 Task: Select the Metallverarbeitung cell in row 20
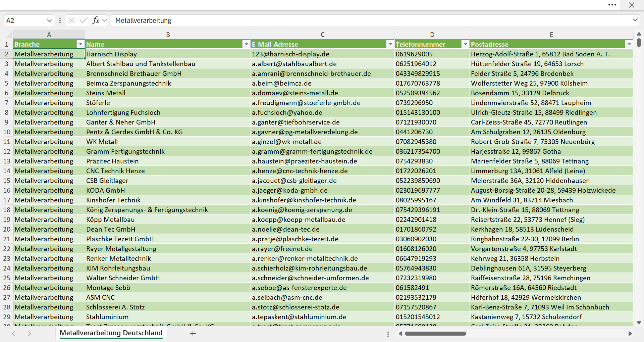tap(49, 229)
